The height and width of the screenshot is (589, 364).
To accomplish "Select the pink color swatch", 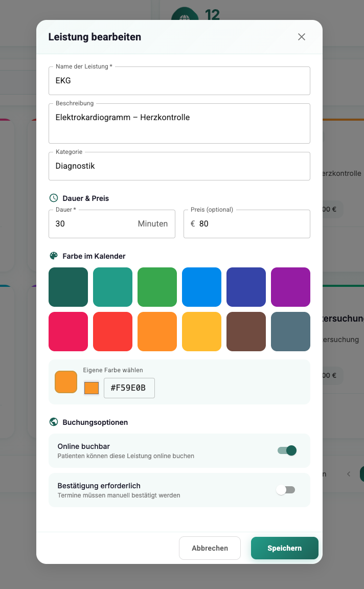I will 68,331.
